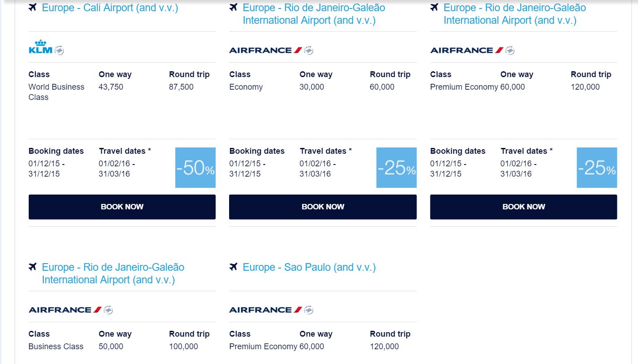The image size is (638, 364).
Task: Click Air France logo in top Premium Economy card
Action: click(466, 50)
